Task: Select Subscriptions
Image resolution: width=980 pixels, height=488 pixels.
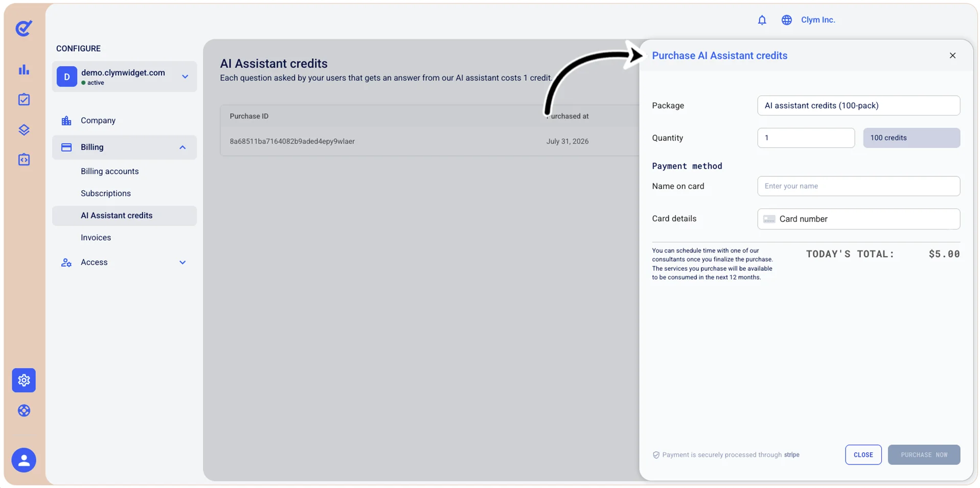Action: coord(106,193)
